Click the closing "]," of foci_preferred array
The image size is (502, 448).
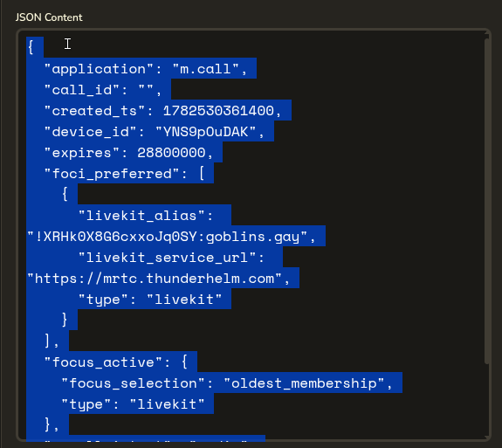(52, 341)
